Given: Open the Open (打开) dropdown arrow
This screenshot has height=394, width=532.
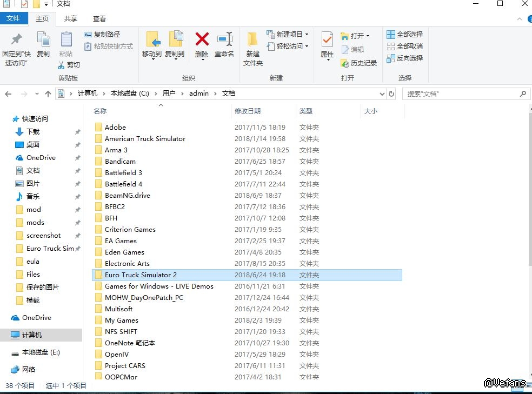Looking at the screenshot, I should 368,36.
